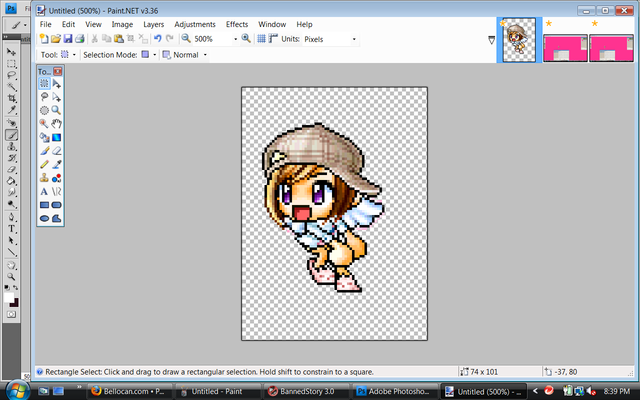The width and height of the screenshot is (640, 400).
Task: Select the Pencil tool
Action: (44, 164)
